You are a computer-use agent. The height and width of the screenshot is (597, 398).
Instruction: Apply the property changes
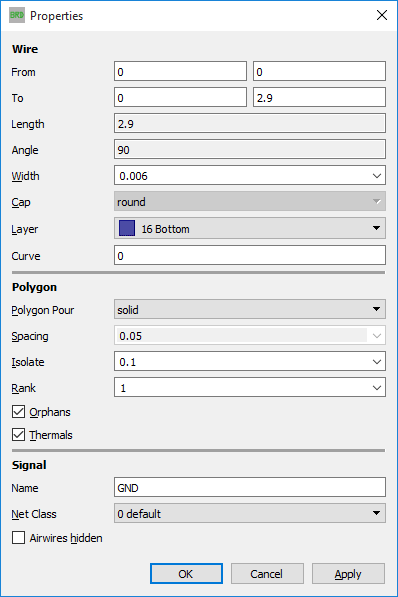348,573
